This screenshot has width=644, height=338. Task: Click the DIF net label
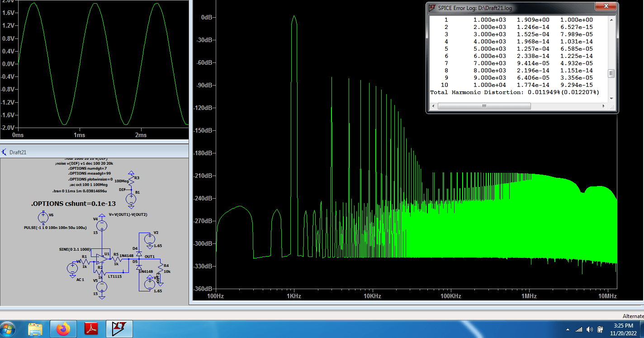click(x=122, y=190)
